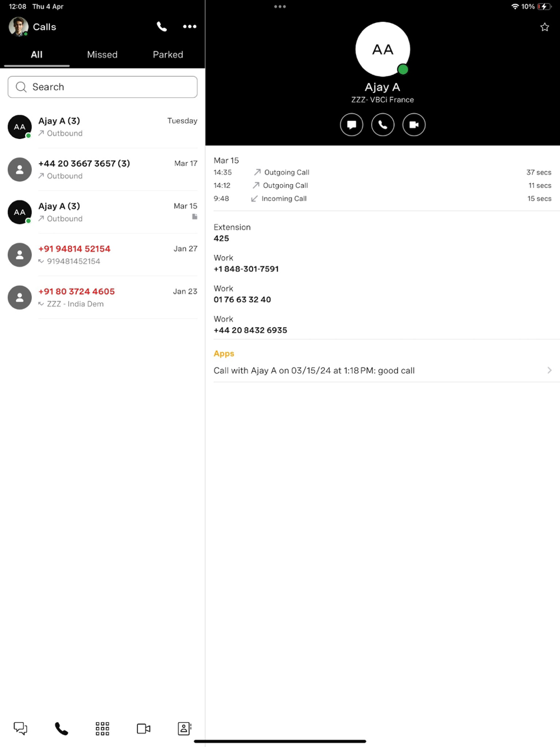Open the new call phone icon beside Calls
The height and width of the screenshot is (747, 560).
pos(161,26)
